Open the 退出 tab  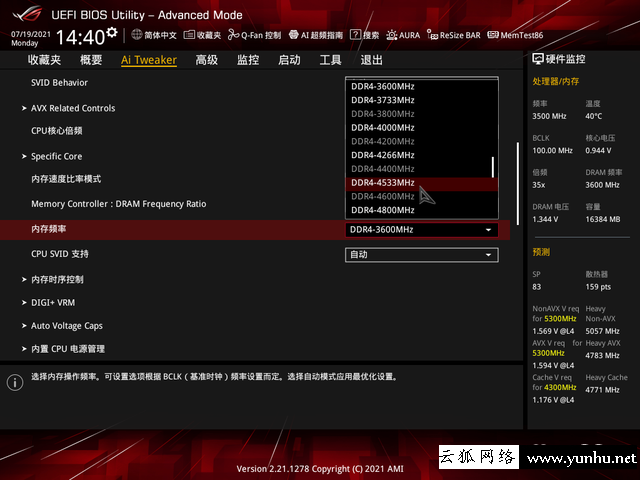pos(372,60)
